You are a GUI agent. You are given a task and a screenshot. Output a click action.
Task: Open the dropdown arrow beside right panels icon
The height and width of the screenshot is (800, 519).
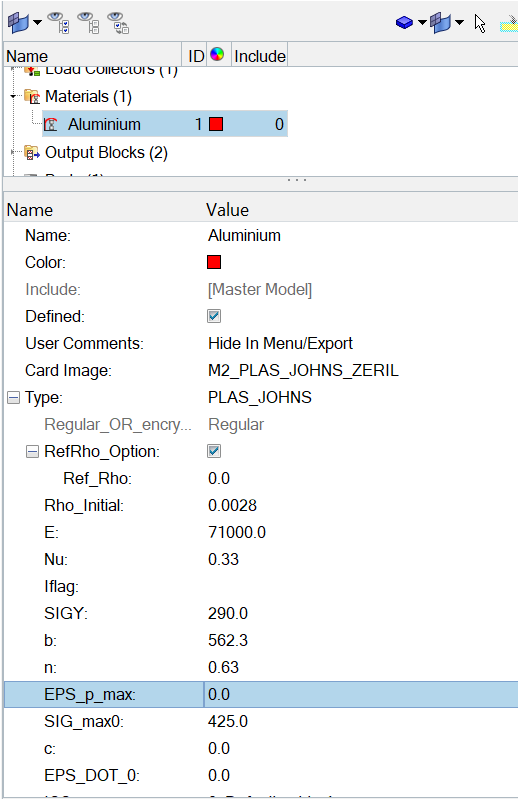459,22
